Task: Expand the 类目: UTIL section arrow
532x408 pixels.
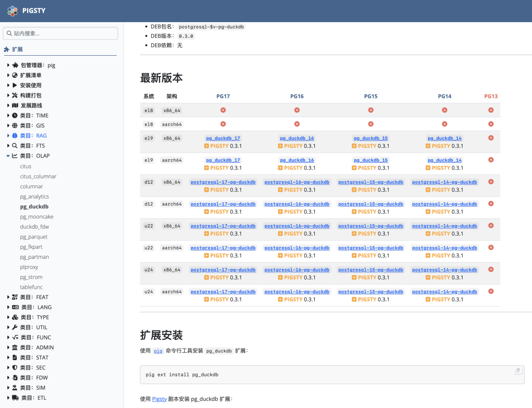Action: coord(8,328)
